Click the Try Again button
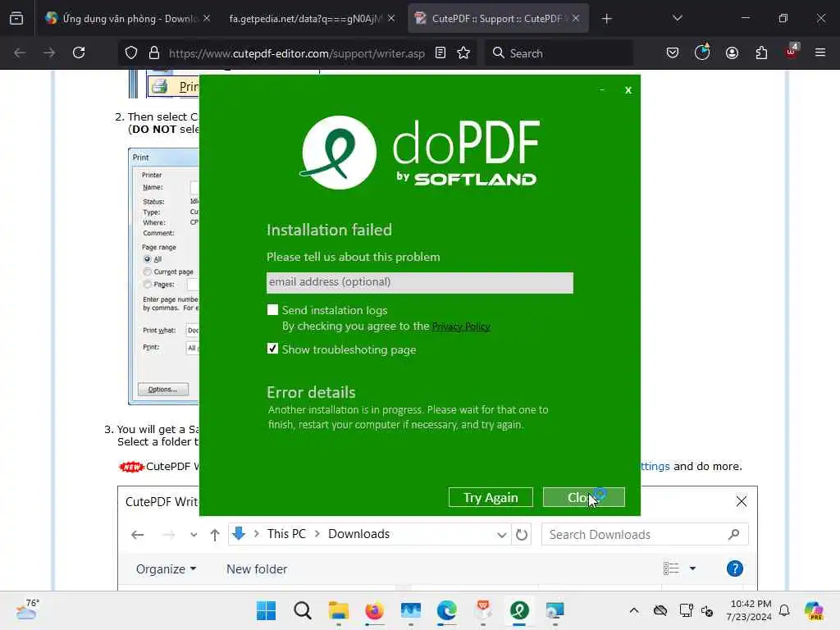This screenshot has height=630, width=840. tap(491, 497)
